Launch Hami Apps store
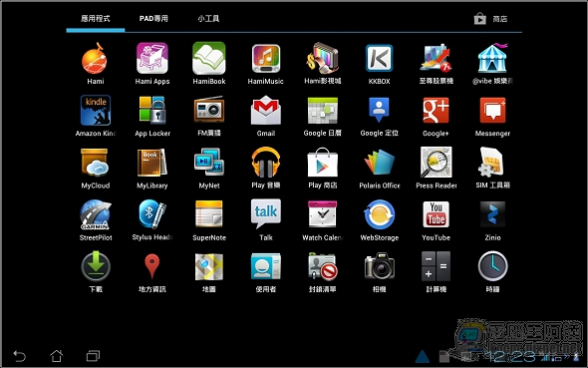The image size is (588, 368). [x=152, y=64]
